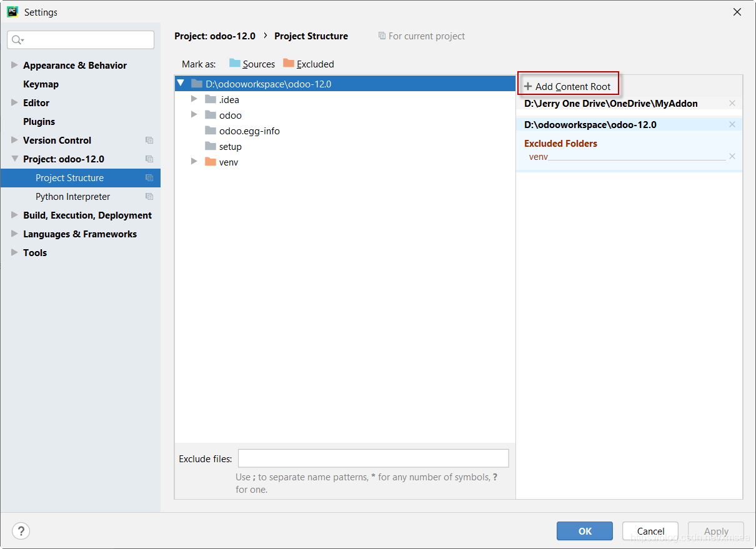
Task: Click the orange venv folder icon
Action: tap(211, 162)
